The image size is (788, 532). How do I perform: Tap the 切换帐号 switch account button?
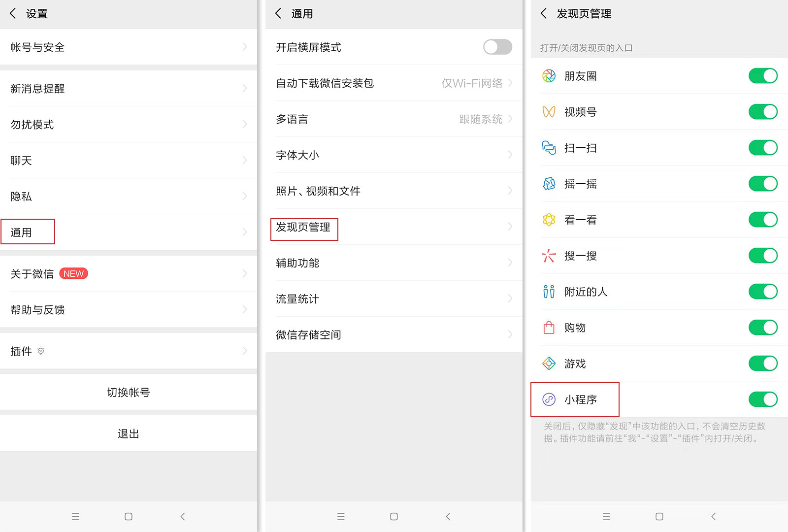pos(128,393)
